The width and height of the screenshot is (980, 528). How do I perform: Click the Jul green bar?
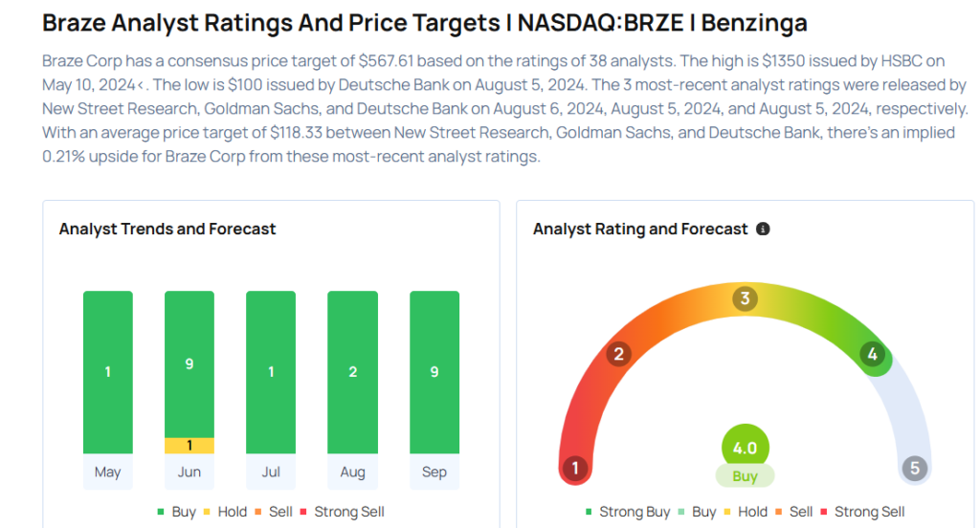click(x=271, y=372)
